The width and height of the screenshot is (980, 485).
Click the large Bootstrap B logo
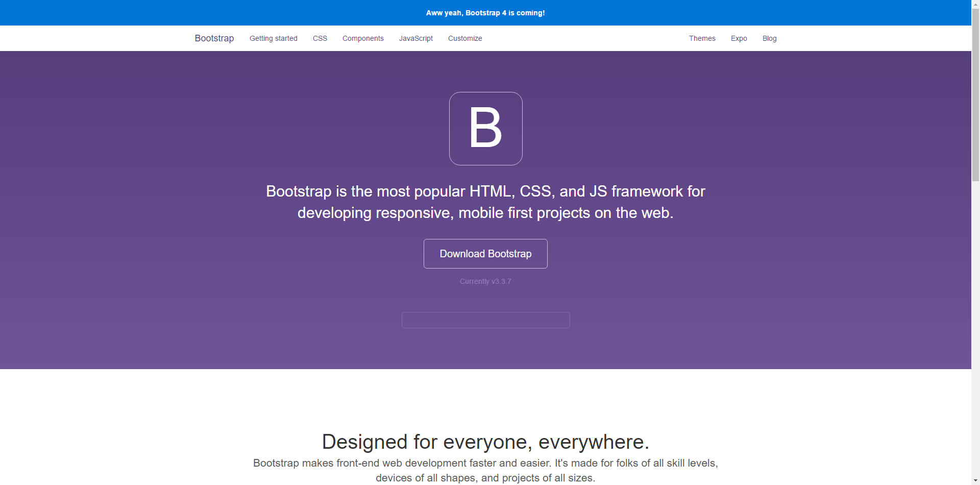pos(485,129)
